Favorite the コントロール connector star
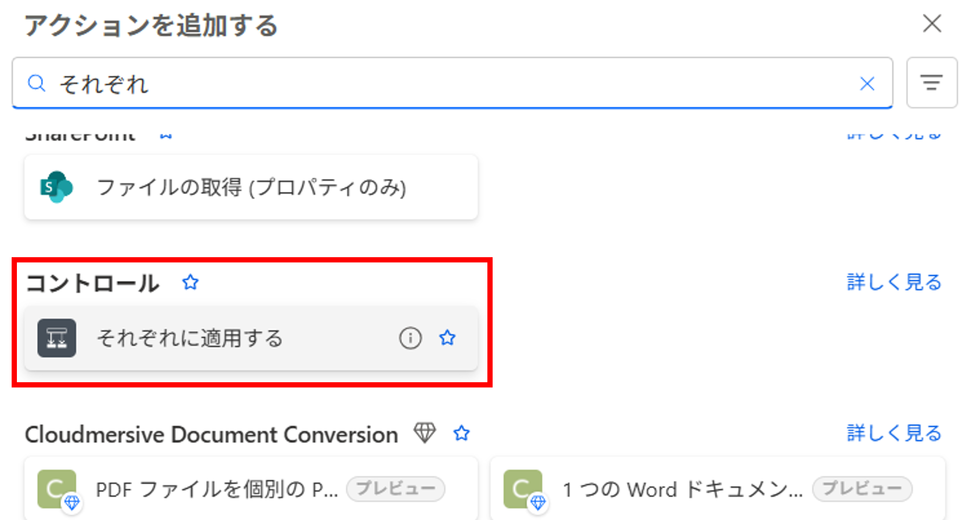980x520 pixels. coord(190,282)
